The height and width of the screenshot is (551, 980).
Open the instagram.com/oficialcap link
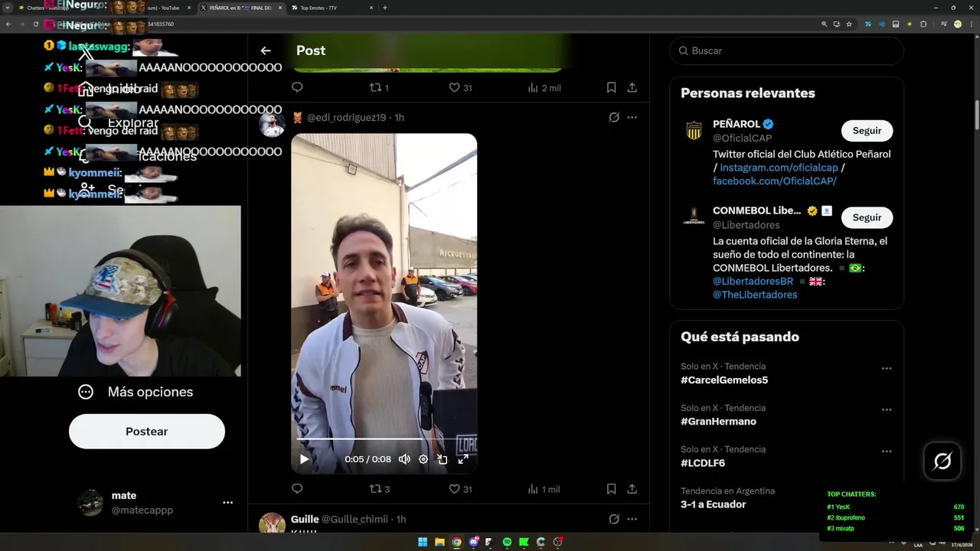779,168
